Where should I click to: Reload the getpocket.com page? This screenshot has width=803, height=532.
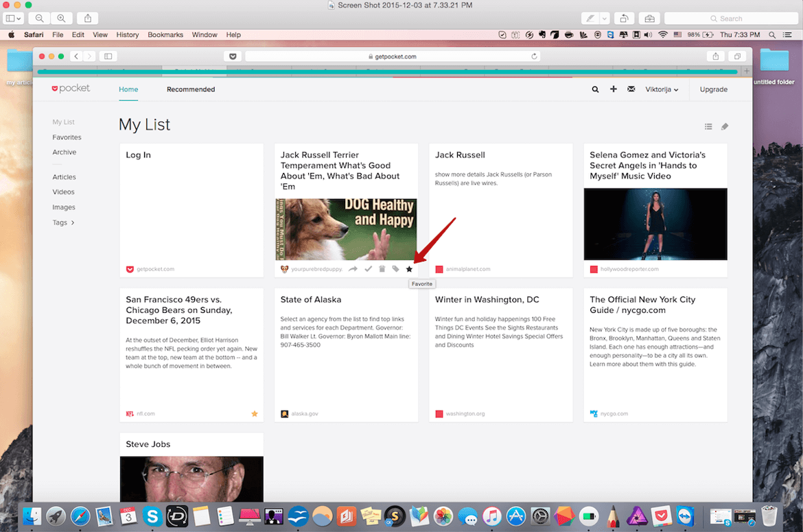(534, 56)
